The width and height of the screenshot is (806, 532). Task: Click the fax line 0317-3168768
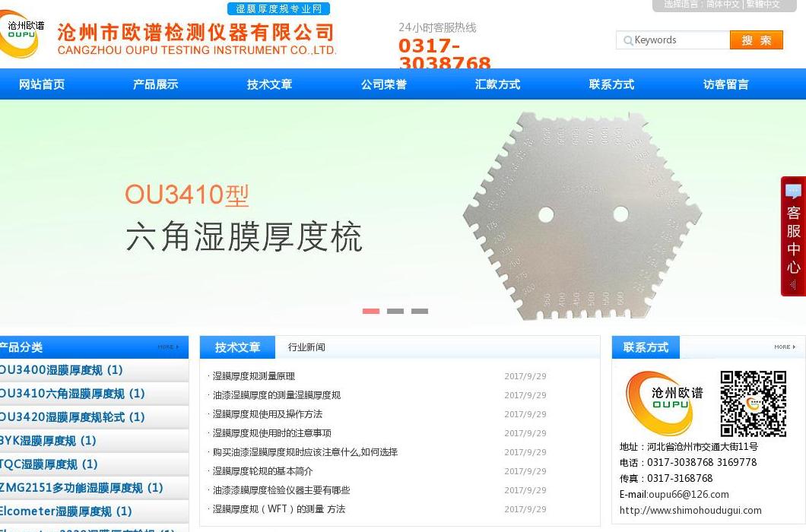pos(666,479)
